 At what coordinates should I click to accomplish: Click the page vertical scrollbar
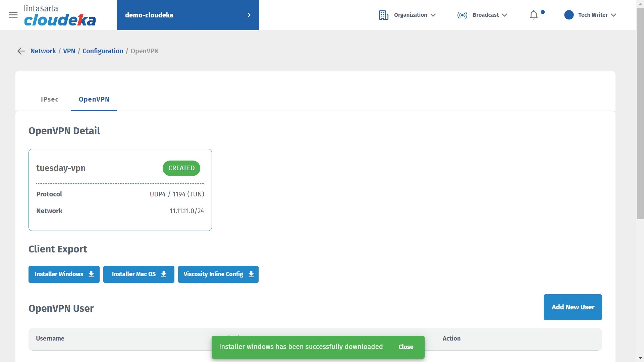640,114
